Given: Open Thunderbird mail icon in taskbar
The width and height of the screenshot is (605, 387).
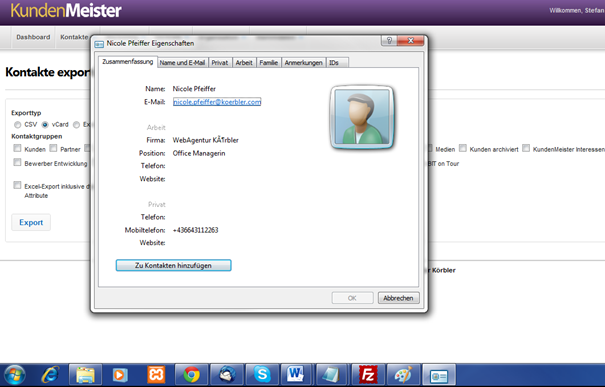Looking at the screenshot, I should 226,375.
